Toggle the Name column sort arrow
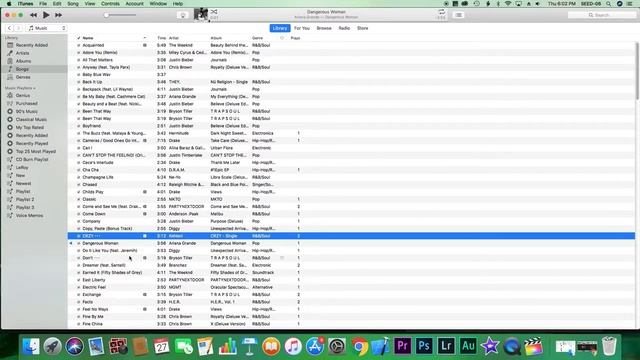 (x=144, y=38)
